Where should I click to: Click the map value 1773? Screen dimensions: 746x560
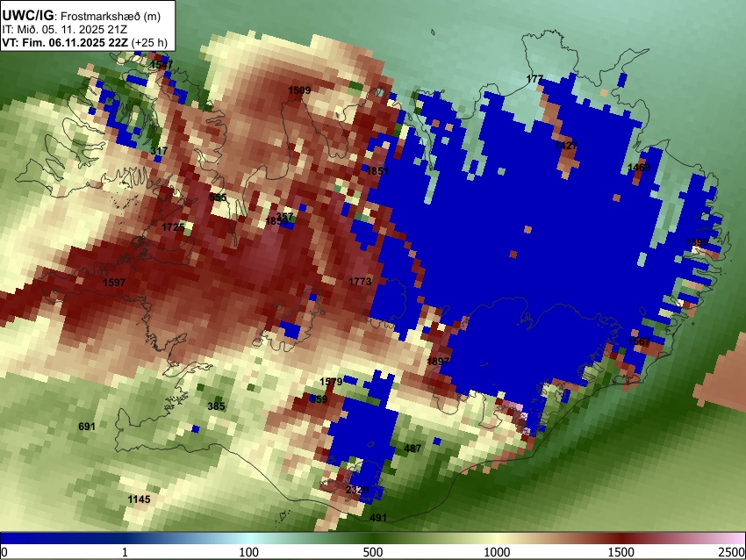(x=360, y=281)
